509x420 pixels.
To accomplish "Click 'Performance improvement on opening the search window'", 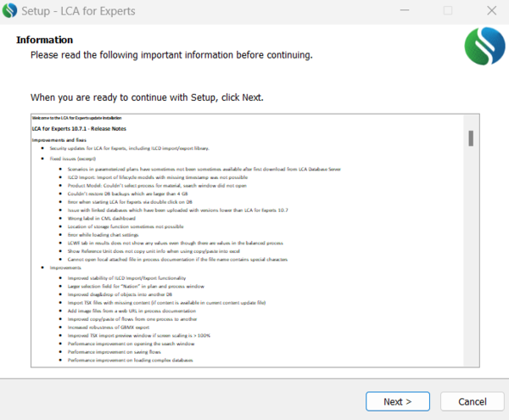I will click(x=131, y=344).
